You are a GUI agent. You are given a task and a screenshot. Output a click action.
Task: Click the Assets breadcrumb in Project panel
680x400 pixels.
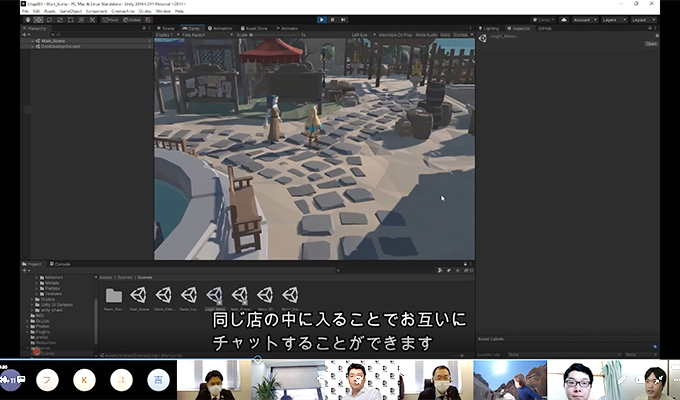[x=105, y=277]
